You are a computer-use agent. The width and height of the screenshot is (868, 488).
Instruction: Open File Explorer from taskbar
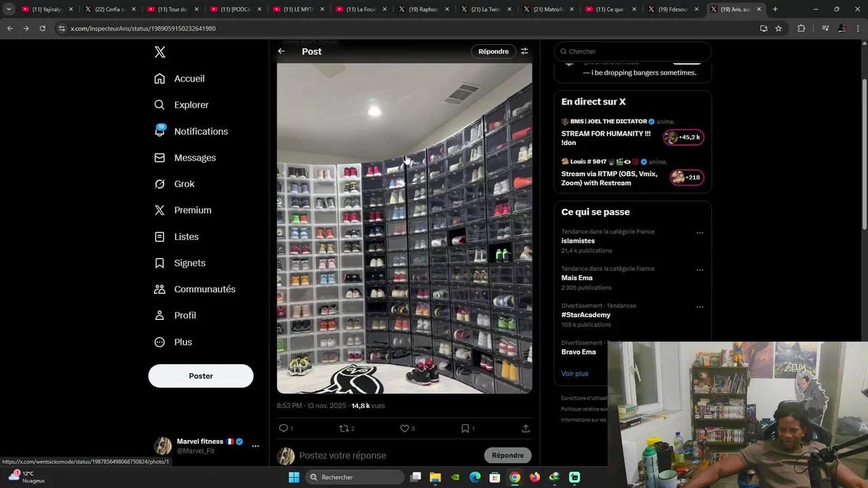[435, 477]
